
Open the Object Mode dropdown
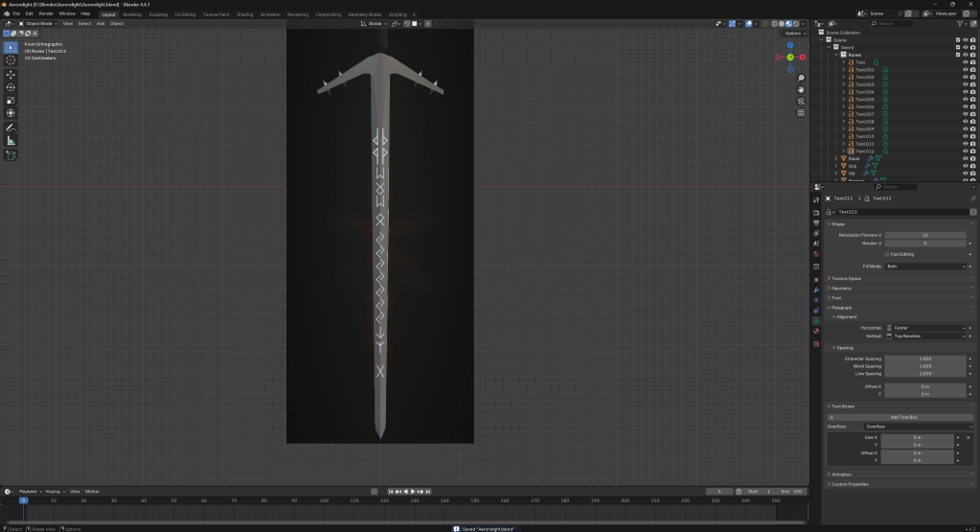pos(38,23)
